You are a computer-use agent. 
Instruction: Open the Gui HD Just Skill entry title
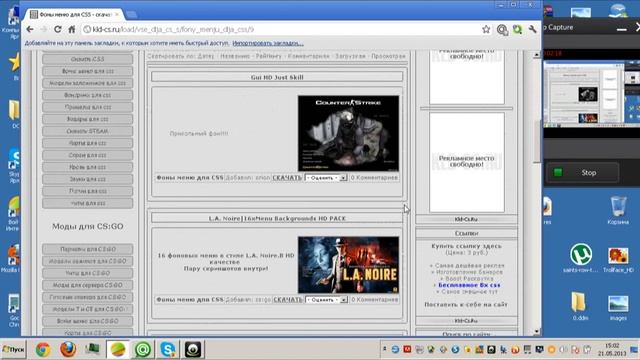coord(277,77)
